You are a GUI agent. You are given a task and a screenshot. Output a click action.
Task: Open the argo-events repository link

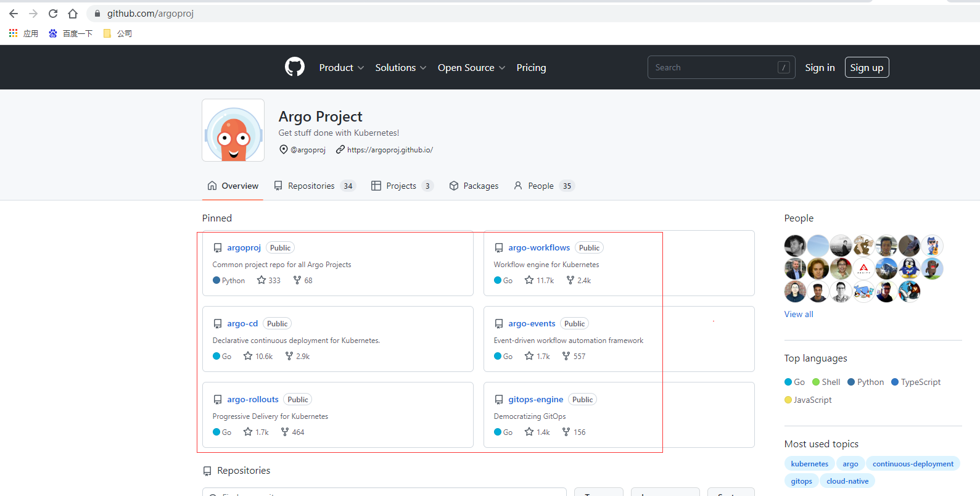tap(532, 323)
